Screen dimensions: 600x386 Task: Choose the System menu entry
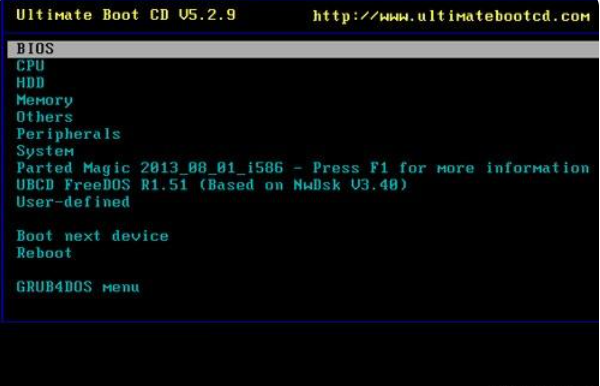[303, 151]
